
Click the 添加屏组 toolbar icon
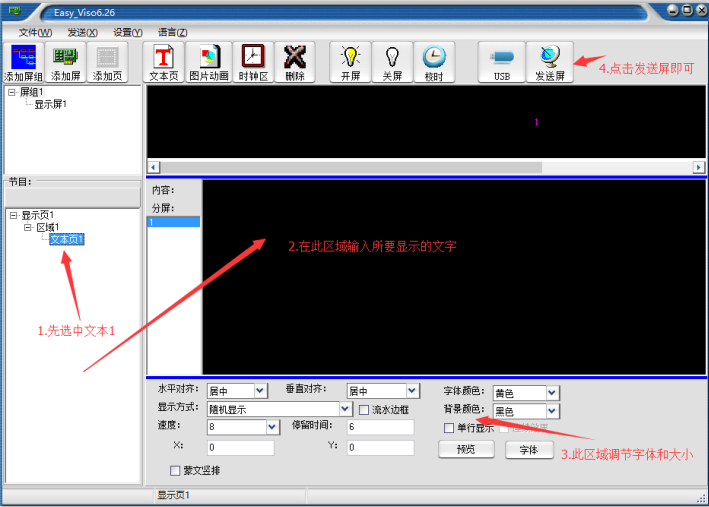point(22,62)
